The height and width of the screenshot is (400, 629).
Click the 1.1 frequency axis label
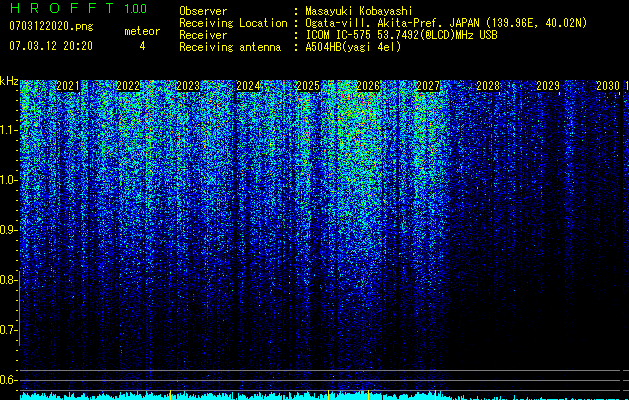point(8,130)
